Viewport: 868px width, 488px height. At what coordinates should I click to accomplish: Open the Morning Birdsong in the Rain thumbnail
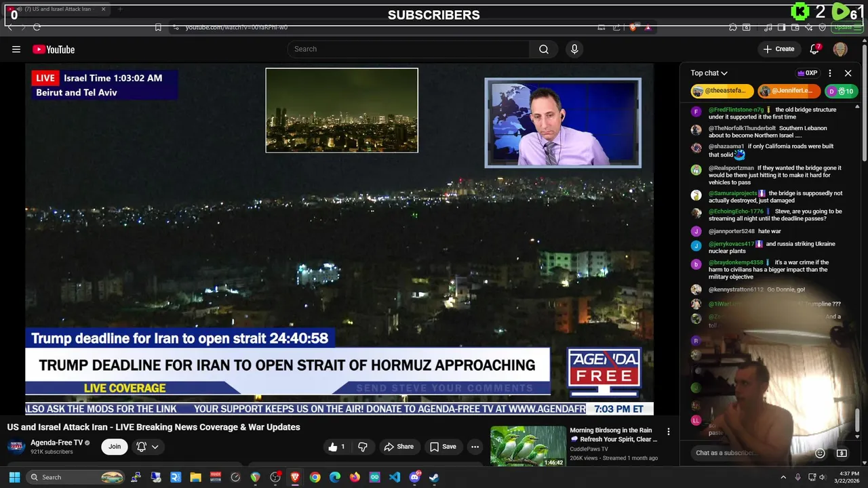tap(528, 446)
